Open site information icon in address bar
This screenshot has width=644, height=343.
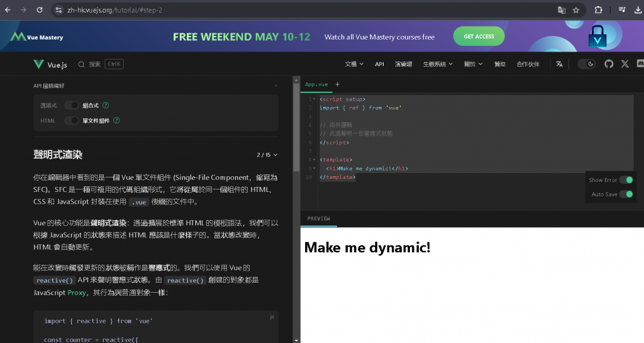(x=58, y=10)
